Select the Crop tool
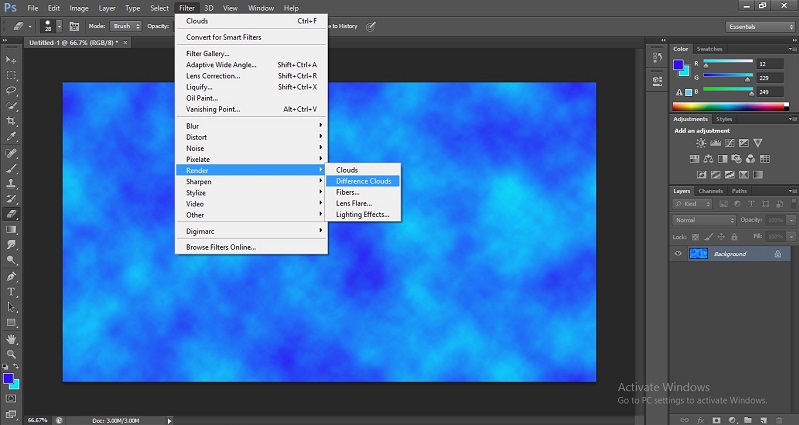This screenshot has width=799, height=425. click(x=11, y=121)
